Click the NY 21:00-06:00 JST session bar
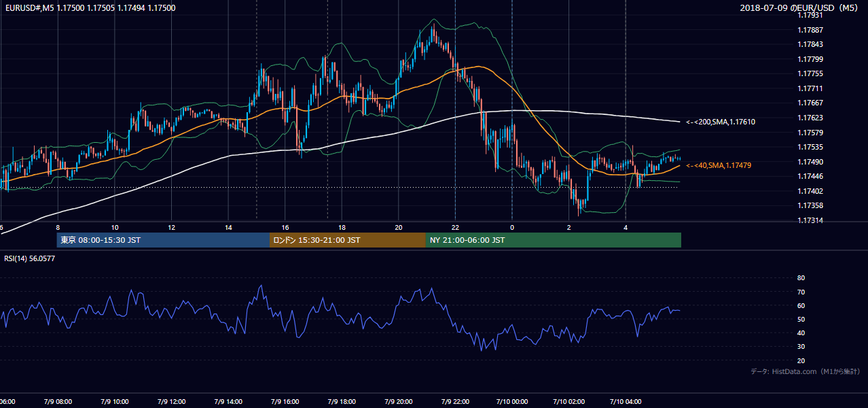Image resolution: width=868 pixels, height=408 pixels. pos(554,240)
